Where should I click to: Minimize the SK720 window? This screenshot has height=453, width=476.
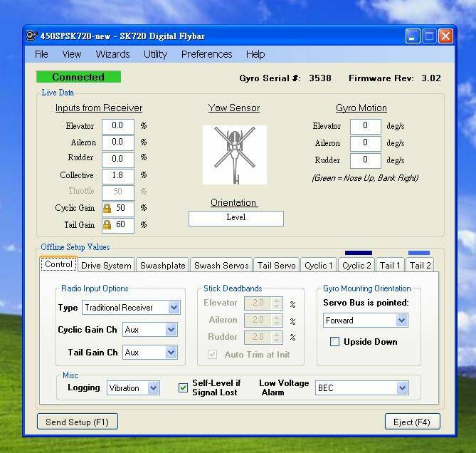click(x=413, y=36)
